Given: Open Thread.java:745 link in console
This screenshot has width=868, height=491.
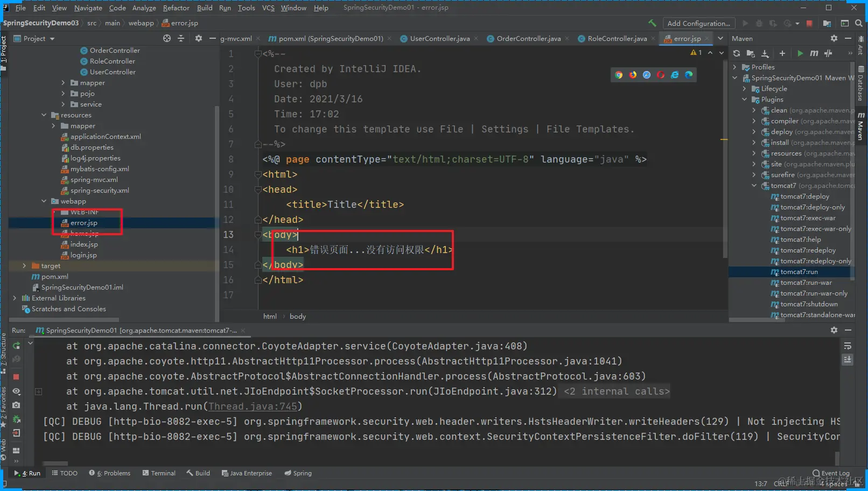Looking at the screenshot, I should point(253,406).
